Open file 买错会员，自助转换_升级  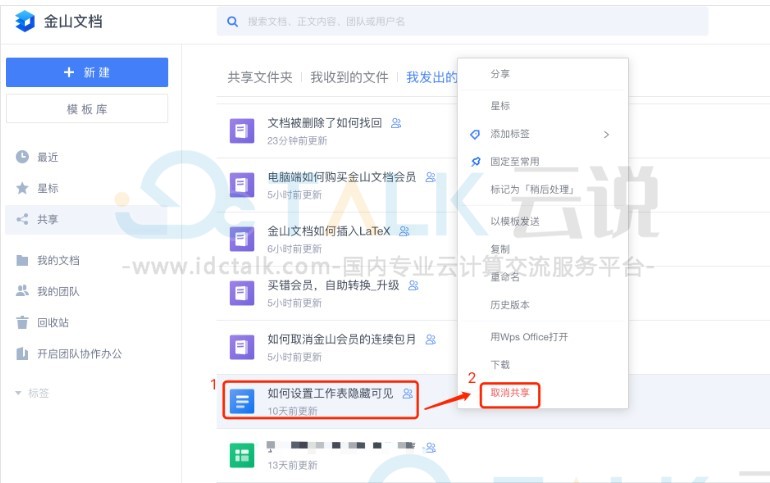(x=333, y=285)
